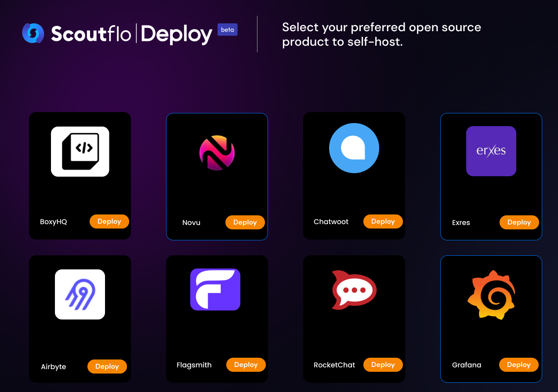
Task: Click the Exres name label
Action: [461, 223]
